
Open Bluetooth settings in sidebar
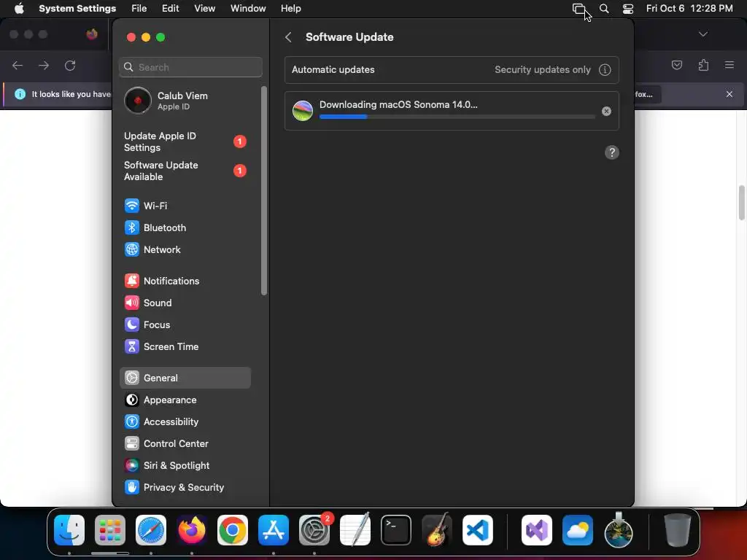coord(185,227)
